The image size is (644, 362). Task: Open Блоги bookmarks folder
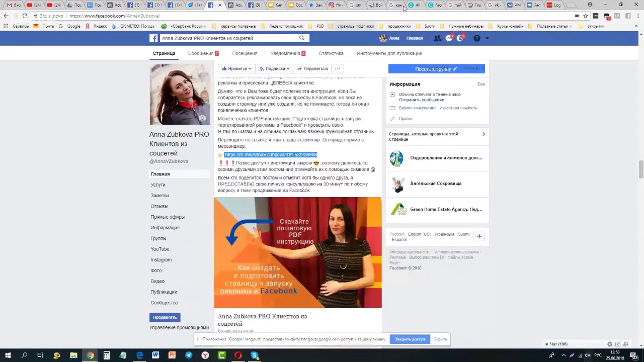click(425, 26)
